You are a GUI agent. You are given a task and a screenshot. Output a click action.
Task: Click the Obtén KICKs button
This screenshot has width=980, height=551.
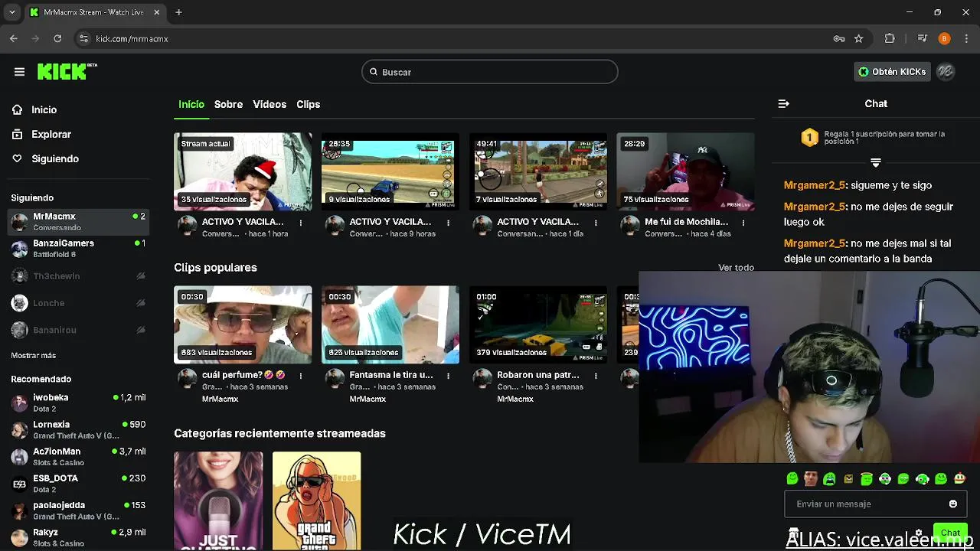point(892,71)
